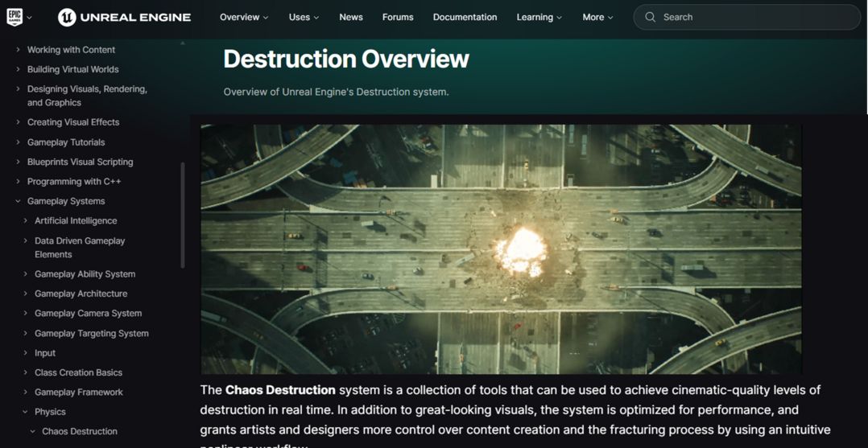Image resolution: width=868 pixels, height=448 pixels.
Task: Expand Data Driven Gameplay Elements chevron
Action: click(26, 240)
